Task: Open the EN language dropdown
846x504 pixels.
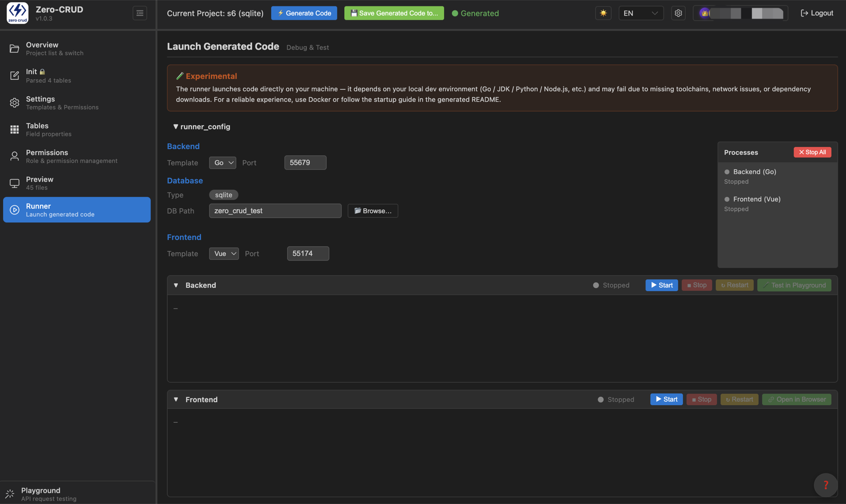Action: click(x=641, y=13)
